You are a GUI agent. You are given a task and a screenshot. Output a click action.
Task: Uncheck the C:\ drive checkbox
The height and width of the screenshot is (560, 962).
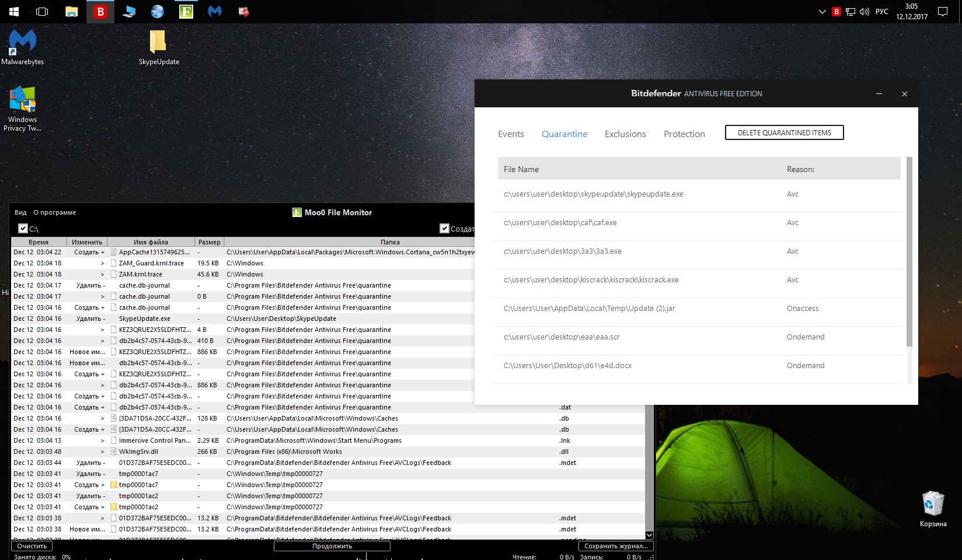click(x=23, y=229)
